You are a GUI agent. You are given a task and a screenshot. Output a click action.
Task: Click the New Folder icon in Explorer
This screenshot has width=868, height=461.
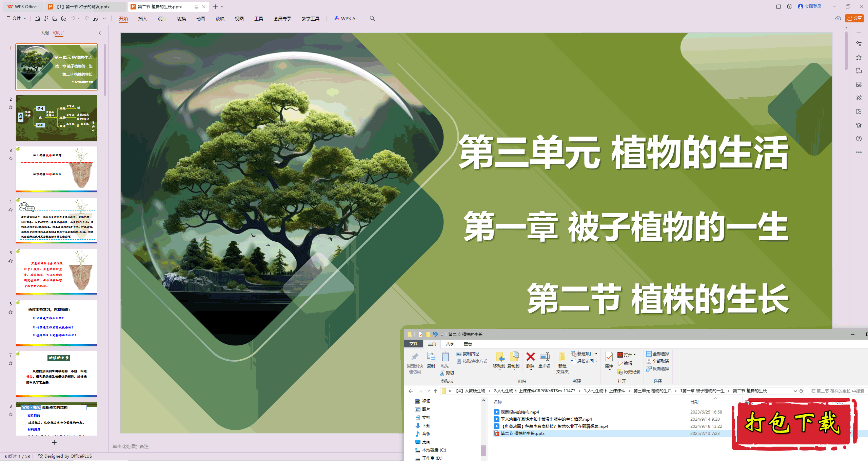tap(562, 357)
